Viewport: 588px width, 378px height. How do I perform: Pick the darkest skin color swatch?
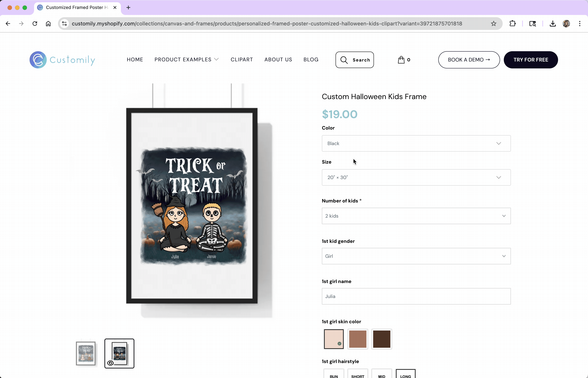[381, 339]
